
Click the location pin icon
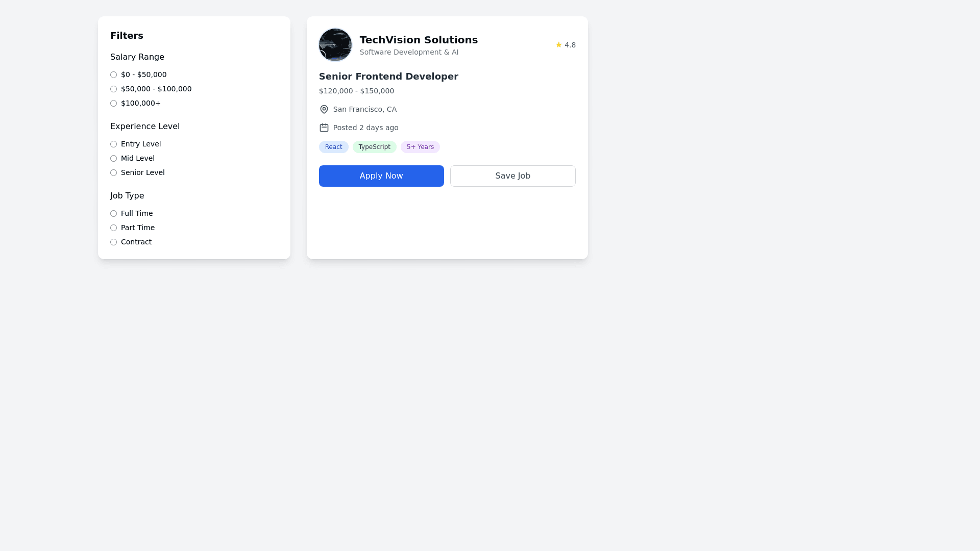click(324, 109)
